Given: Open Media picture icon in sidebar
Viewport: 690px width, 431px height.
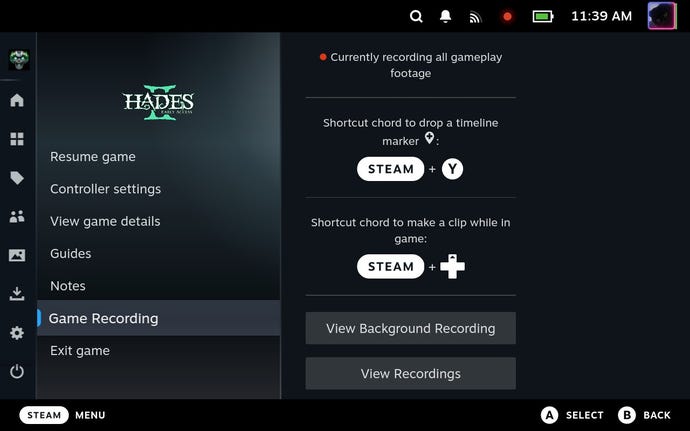Looking at the screenshot, I should point(17,255).
